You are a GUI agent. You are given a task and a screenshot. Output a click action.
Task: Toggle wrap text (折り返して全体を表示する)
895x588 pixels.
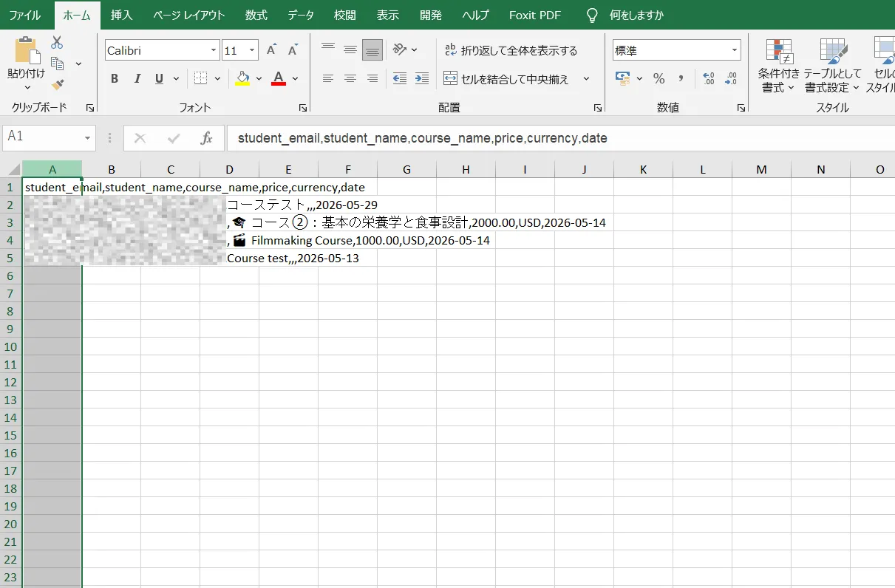[510, 50]
